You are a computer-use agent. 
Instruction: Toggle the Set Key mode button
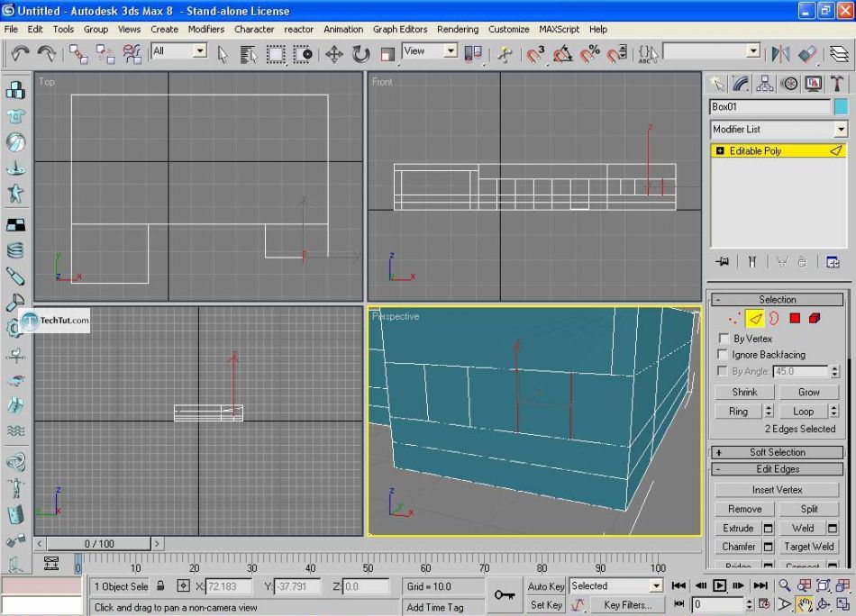click(x=545, y=604)
